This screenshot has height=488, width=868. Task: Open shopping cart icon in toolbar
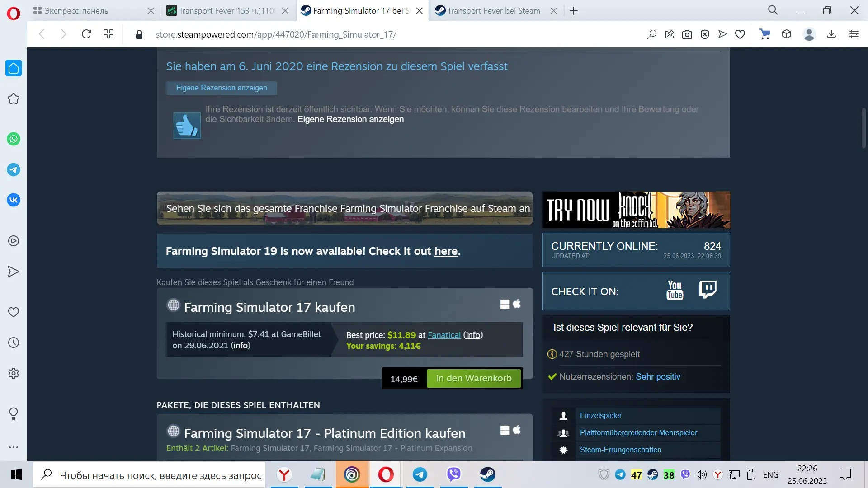(765, 34)
